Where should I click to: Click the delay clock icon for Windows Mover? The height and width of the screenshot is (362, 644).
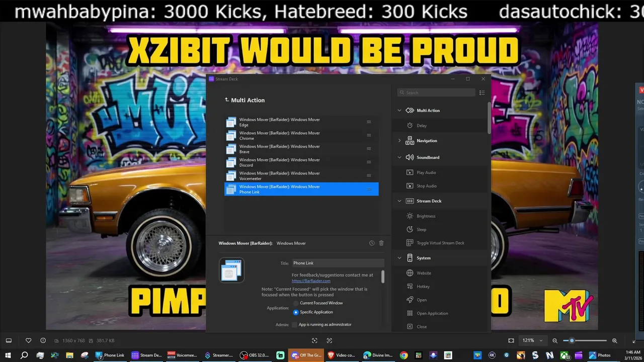tap(372, 243)
